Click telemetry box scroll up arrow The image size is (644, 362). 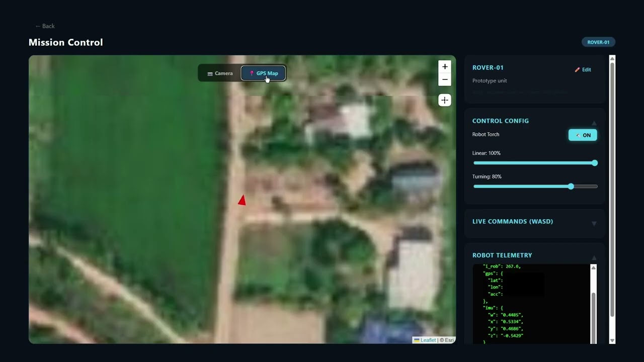593,268
